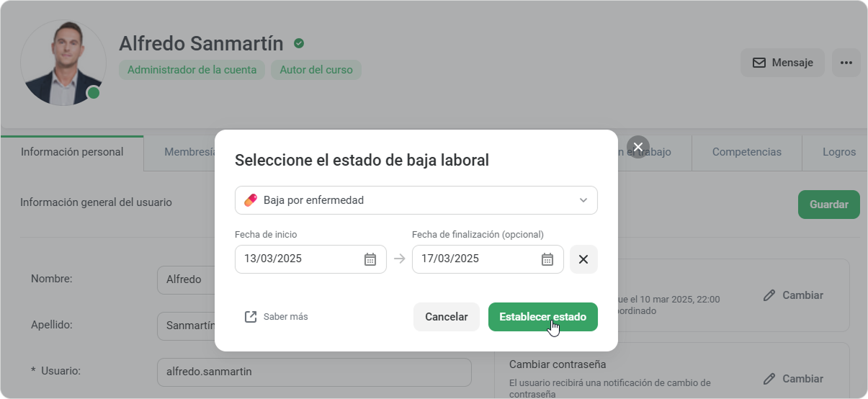Screen dimensions: 868x399
Task: Click the verified badge next to name
Action: coord(299,44)
